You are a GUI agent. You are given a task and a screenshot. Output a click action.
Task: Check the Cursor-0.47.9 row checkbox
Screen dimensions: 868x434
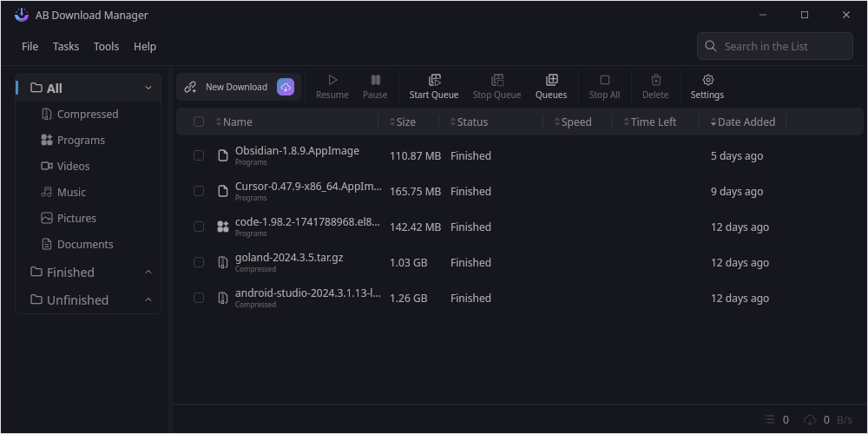point(199,191)
